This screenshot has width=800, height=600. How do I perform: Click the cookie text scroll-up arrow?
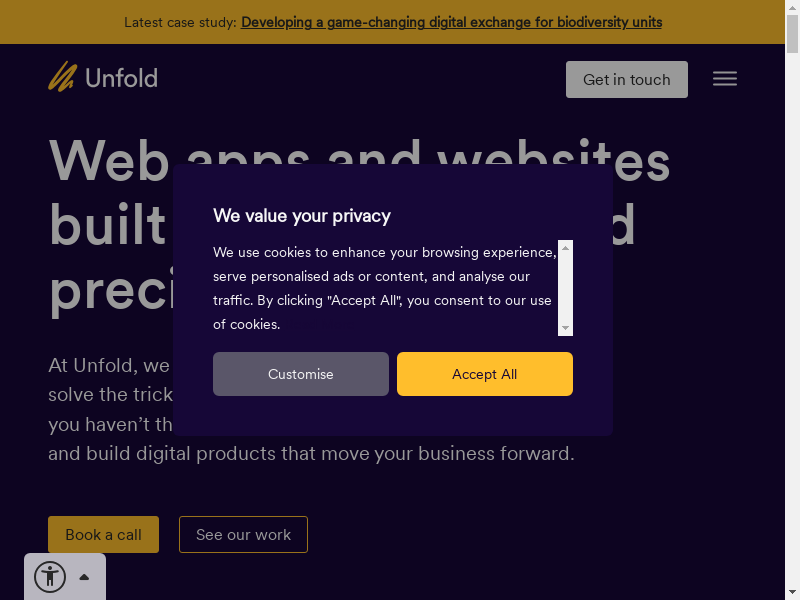pyautogui.click(x=565, y=247)
